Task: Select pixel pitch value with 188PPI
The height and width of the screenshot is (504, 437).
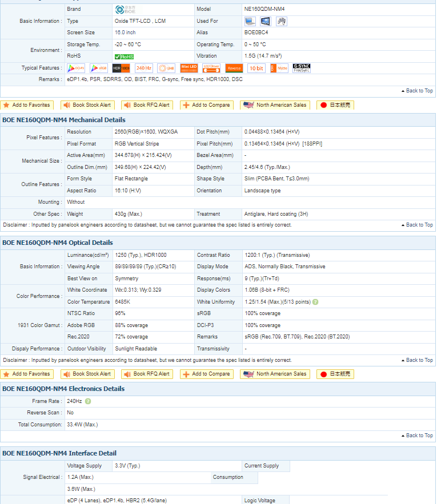Action: pyautogui.click(x=283, y=144)
